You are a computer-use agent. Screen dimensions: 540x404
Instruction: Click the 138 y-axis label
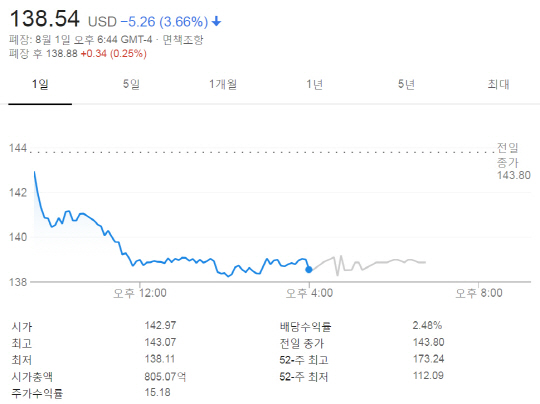(18, 282)
